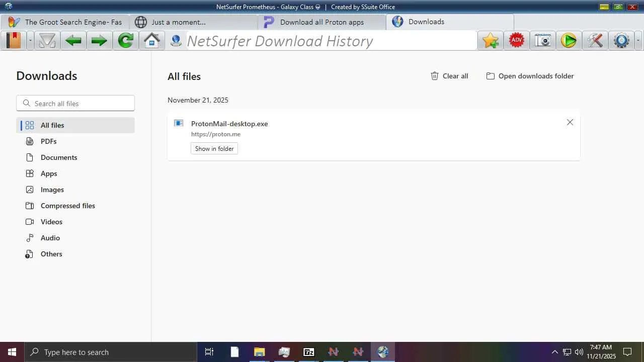The width and height of the screenshot is (644, 362).
Task: Filter downloads by Audio
Action: pos(75,238)
